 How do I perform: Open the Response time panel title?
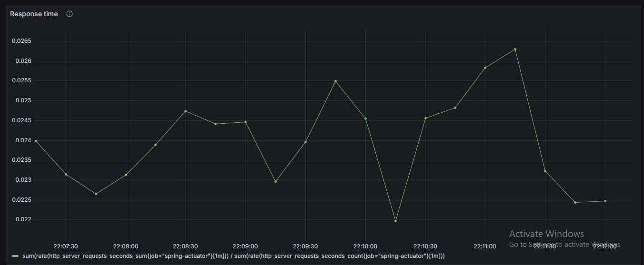pos(34,14)
